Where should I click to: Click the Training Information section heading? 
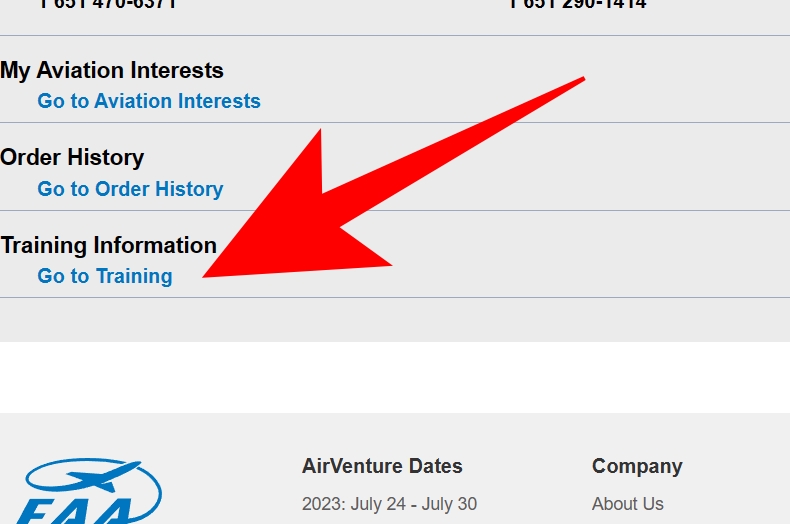(109, 245)
